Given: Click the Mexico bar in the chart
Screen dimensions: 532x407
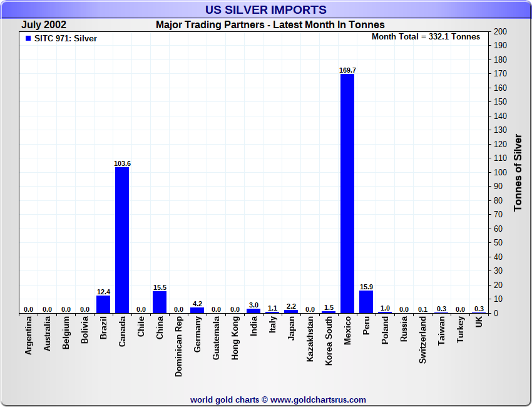Looking at the screenshot, I should 347,193.
